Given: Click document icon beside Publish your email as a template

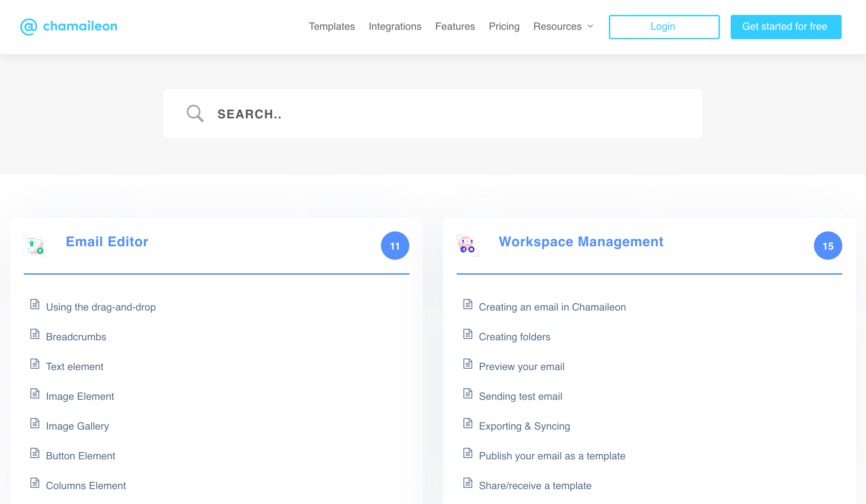Looking at the screenshot, I should [x=468, y=453].
